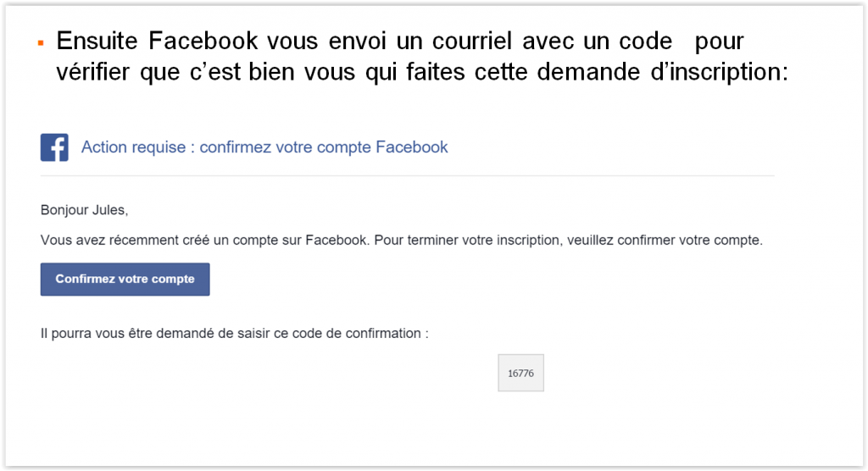Click the "Bonjour Jules," greeting line
Viewport: 868px width, 471px height.
84,209
